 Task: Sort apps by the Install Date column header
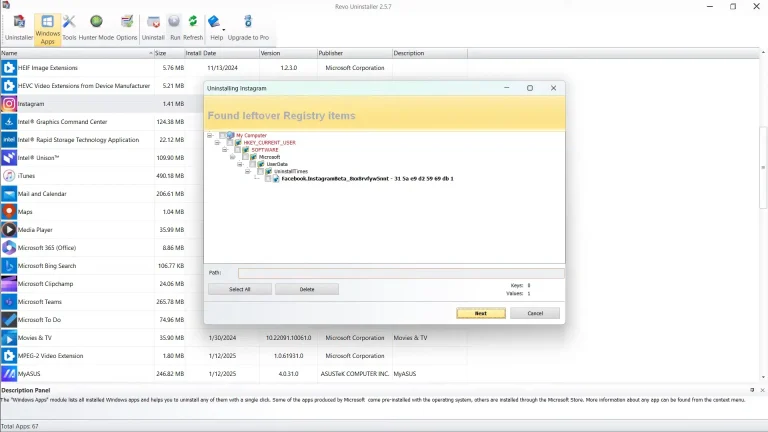click(221, 53)
